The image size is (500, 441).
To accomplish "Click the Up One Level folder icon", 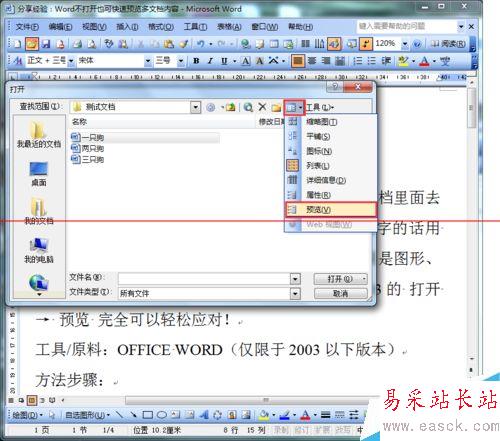I will (x=230, y=107).
